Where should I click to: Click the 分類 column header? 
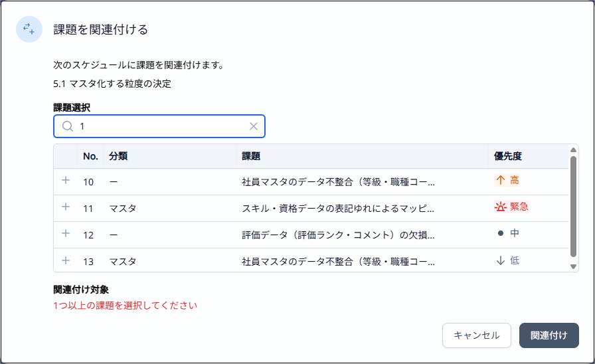(118, 157)
